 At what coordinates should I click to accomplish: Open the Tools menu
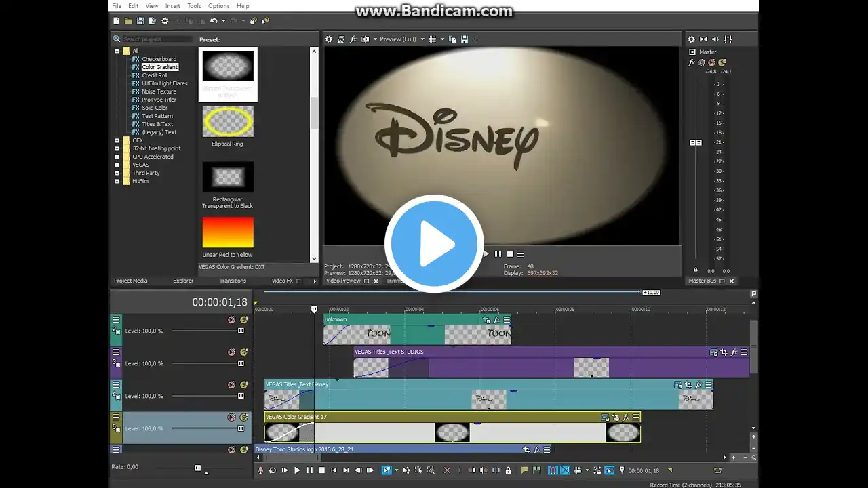pos(194,6)
